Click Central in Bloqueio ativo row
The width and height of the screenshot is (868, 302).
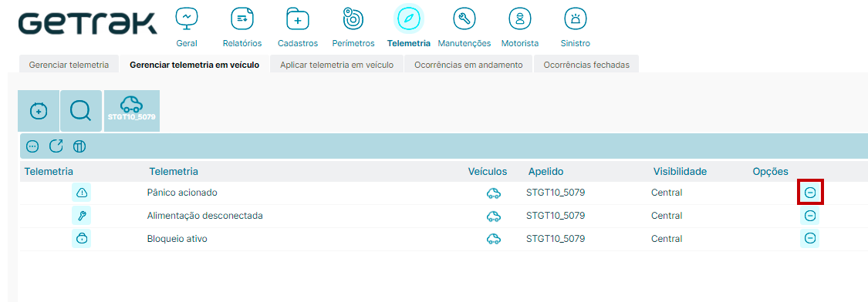pos(667,238)
